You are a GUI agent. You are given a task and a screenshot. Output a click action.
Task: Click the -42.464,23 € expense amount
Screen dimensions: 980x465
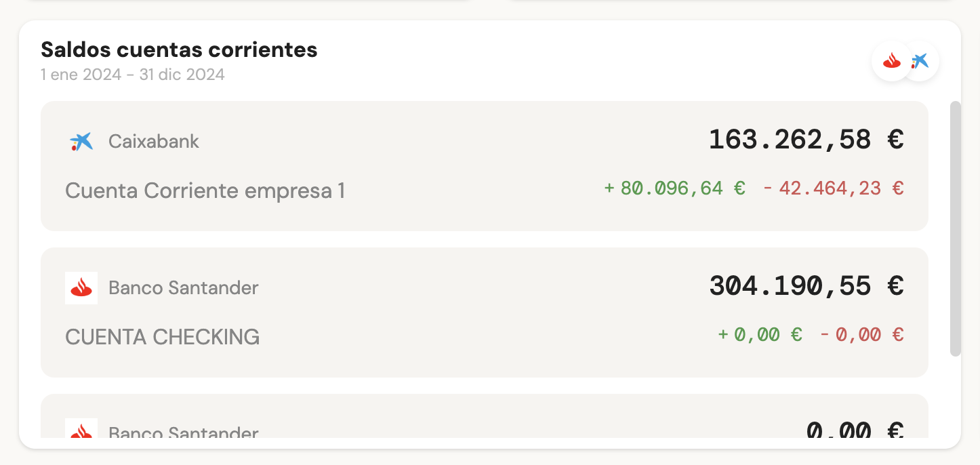[x=834, y=188]
